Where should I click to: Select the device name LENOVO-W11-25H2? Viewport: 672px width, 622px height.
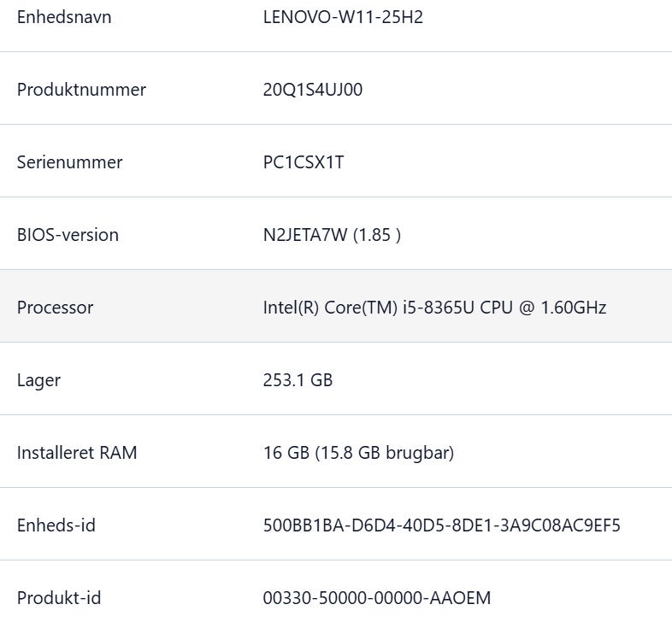tap(343, 17)
